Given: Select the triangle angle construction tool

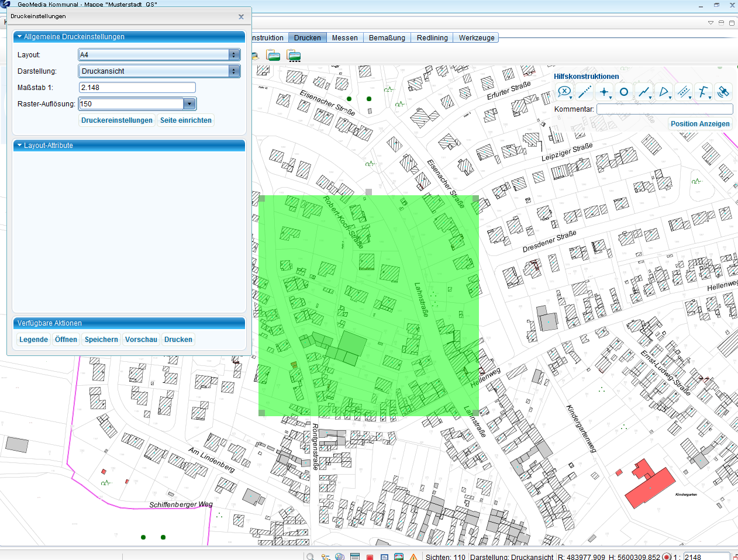Looking at the screenshot, I should (663, 92).
